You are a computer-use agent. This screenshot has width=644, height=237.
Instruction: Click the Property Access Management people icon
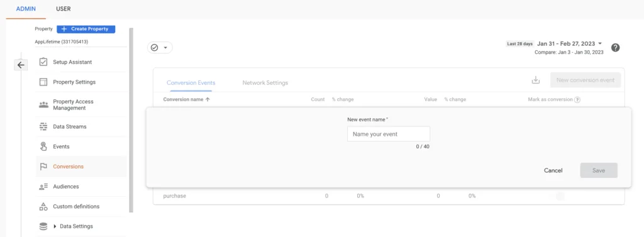[x=43, y=105]
